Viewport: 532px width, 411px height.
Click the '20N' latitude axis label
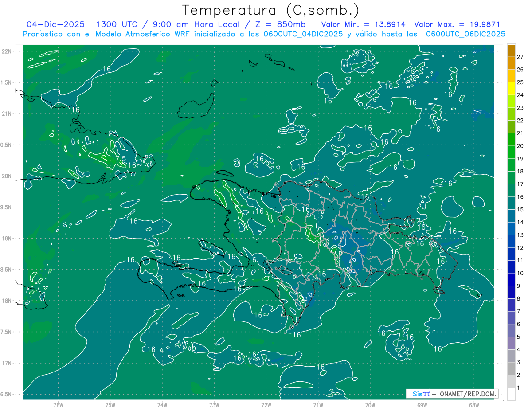[x=7, y=176]
